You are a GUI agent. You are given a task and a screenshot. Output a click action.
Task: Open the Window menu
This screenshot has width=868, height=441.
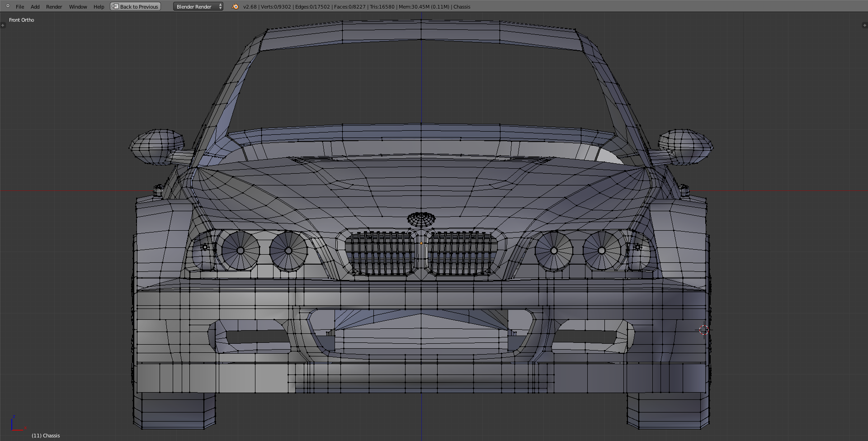[x=78, y=7]
